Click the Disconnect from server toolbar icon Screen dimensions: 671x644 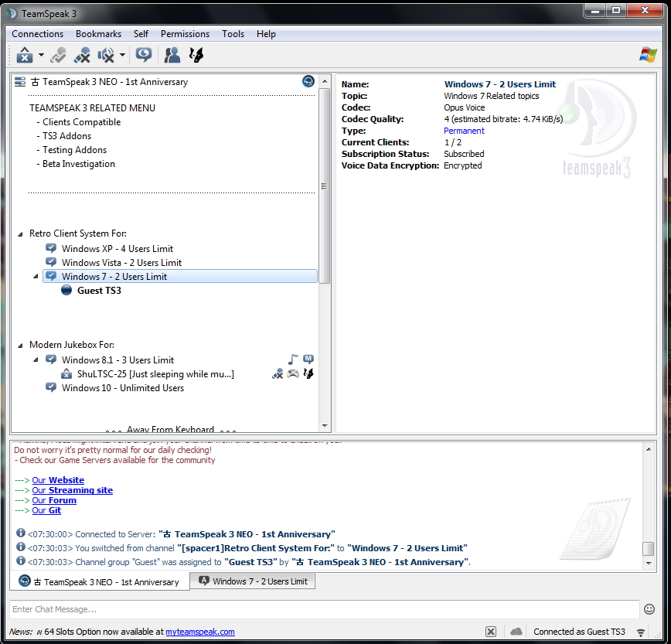point(58,55)
